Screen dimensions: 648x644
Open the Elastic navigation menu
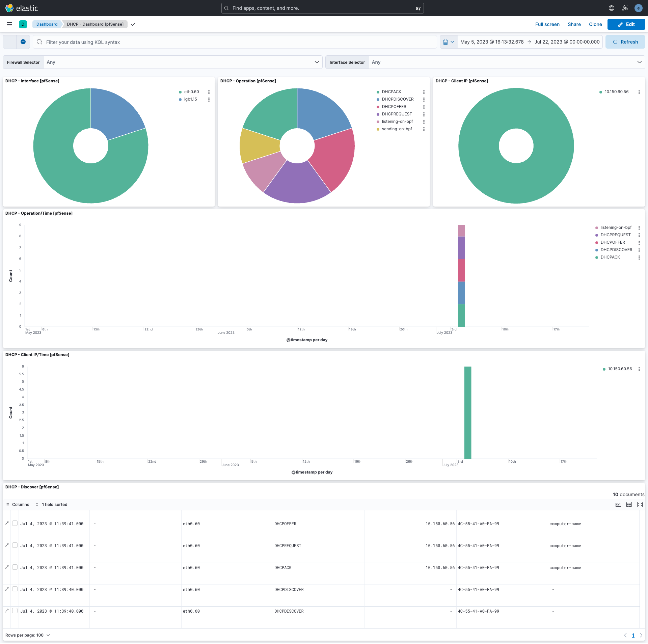(9, 24)
